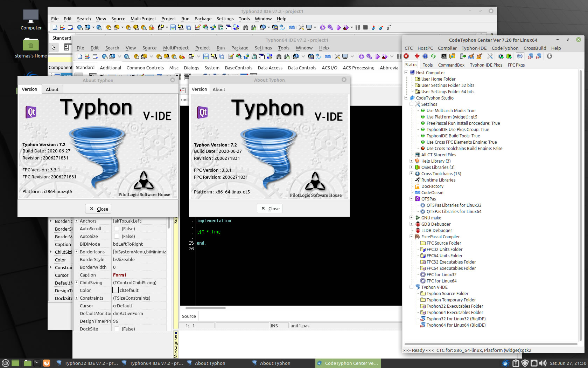Click the stop square icon in Typhon32 toolbar

pyautogui.click(x=365, y=27)
